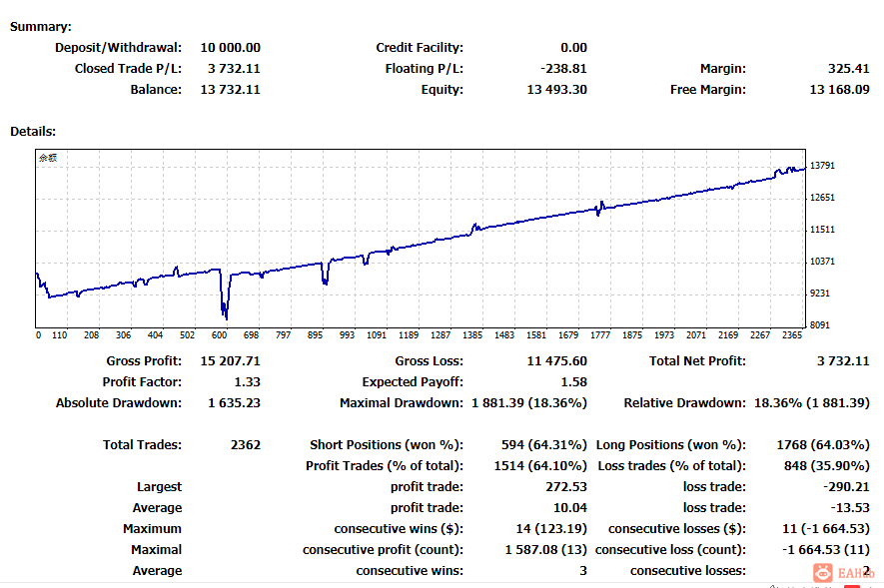Click the Total Trades count 2362
This screenshot has width=884, height=588.
[246, 445]
